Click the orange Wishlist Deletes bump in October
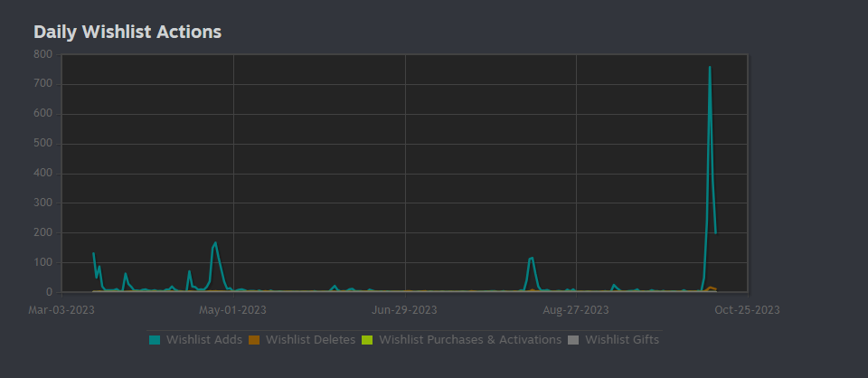This screenshot has width=868, height=378. [712, 288]
